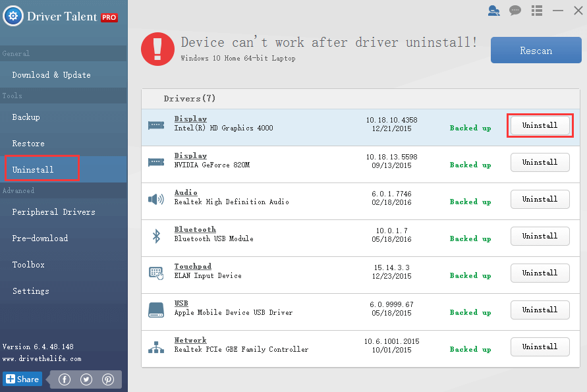Click the Share button
This screenshot has height=392, width=587.
pyautogui.click(x=22, y=379)
